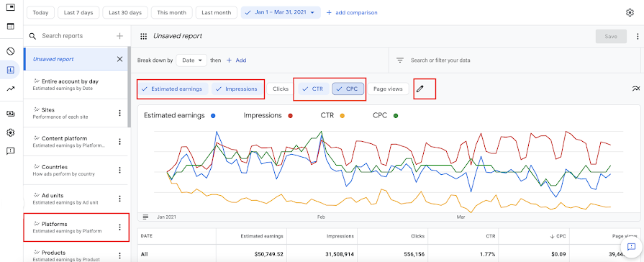This screenshot has width=644, height=262.
Task: Open the Sites icon in left rail
Action: 11,27
